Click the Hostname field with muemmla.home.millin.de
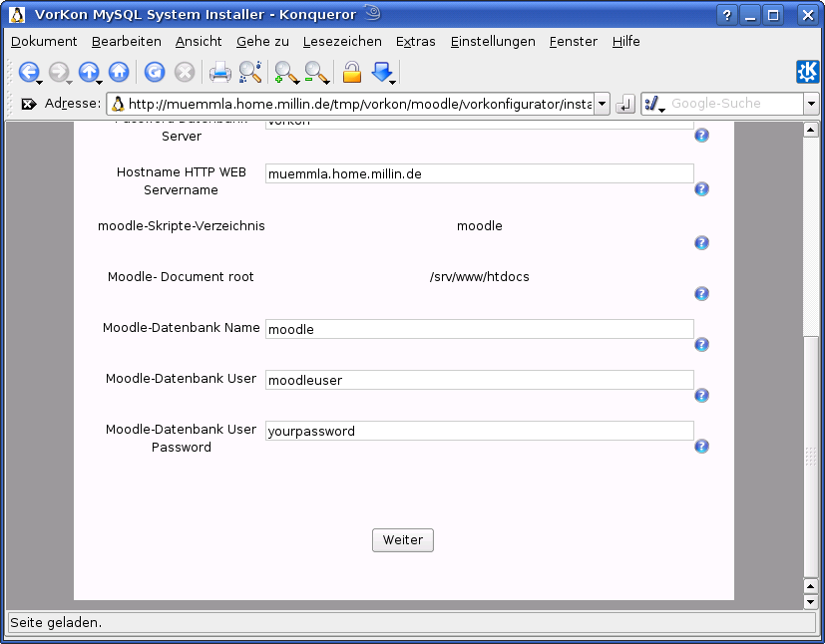Screen dimensions: 825x644 click(x=479, y=173)
